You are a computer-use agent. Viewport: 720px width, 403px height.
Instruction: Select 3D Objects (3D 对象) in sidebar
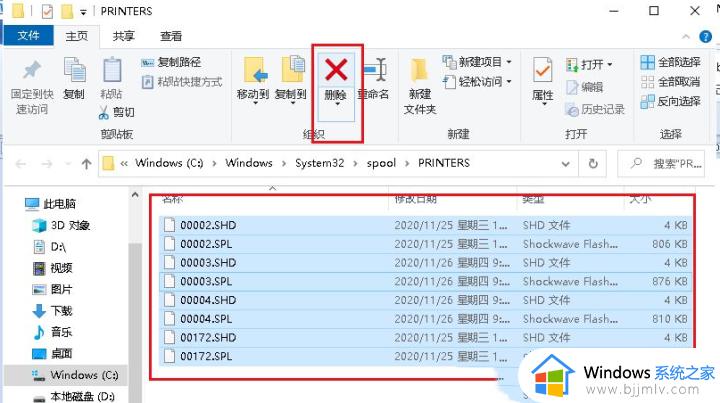click(x=62, y=225)
